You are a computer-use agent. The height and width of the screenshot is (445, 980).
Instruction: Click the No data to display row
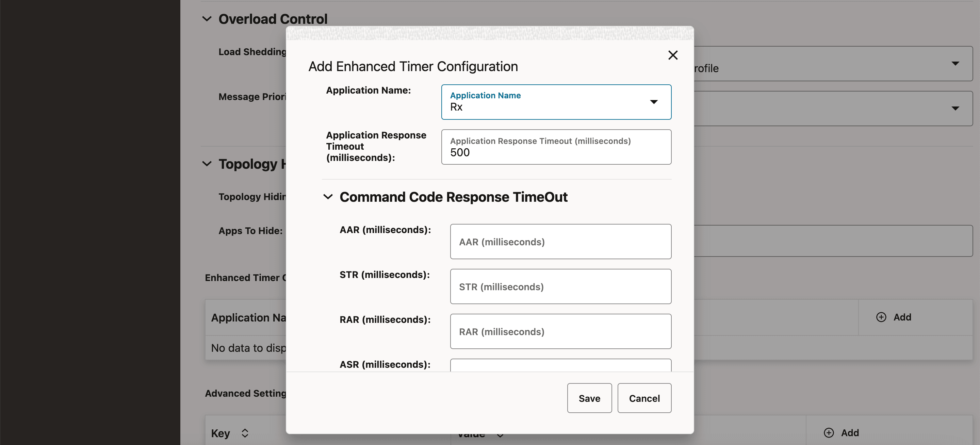click(249, 347)
